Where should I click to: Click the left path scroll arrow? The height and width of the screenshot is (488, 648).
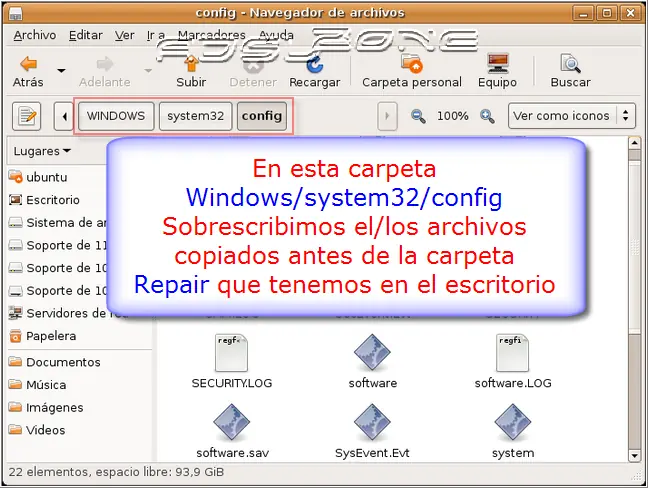(x=64, y=116)
